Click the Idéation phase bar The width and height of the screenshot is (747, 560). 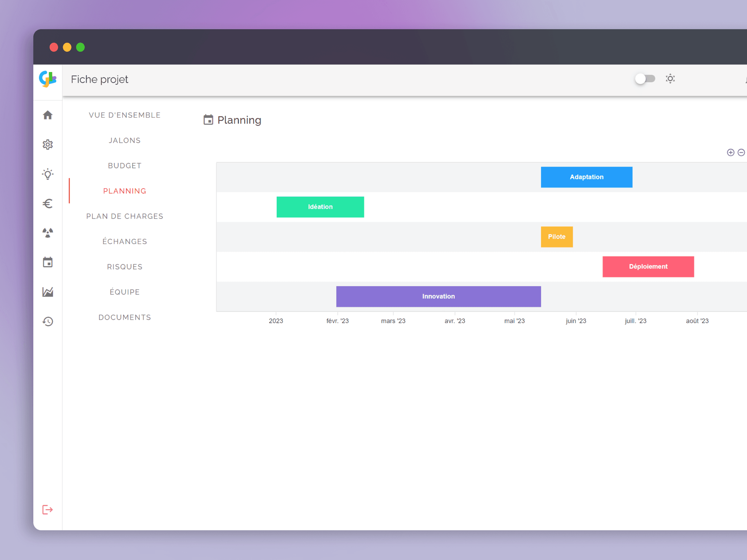coord(319,207)
